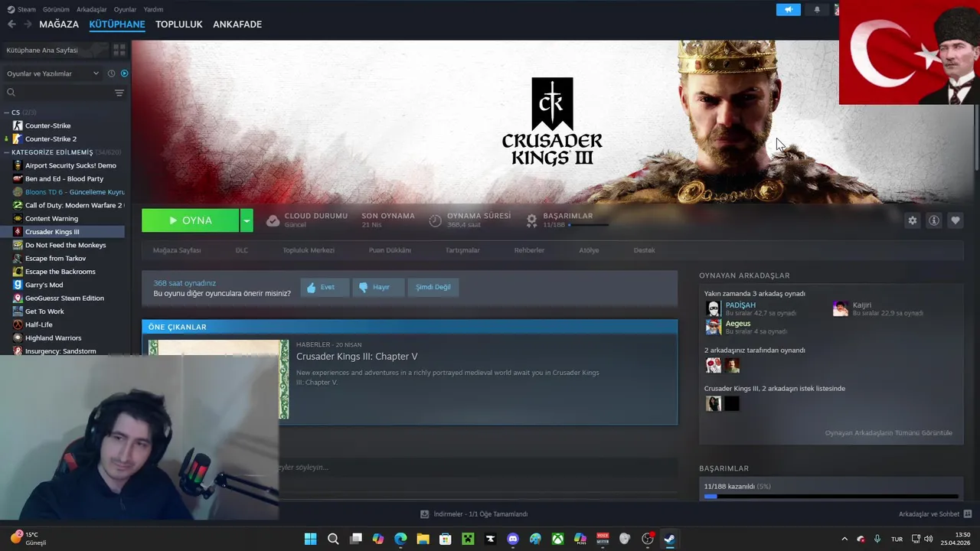Screen dimensions: 980x551
Task: Open the game info icon
Action: (x=934, y=220)
